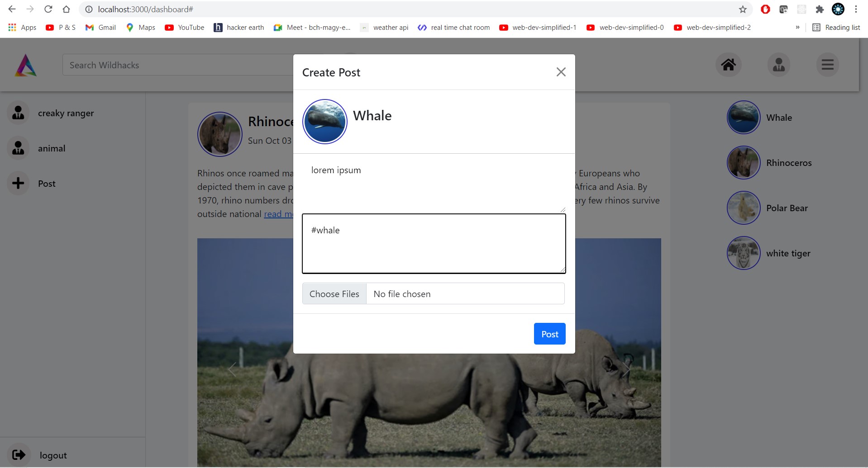Screen dimensions: 868x468
Task: Click the browser back arrow
Action: click(12, 9)
